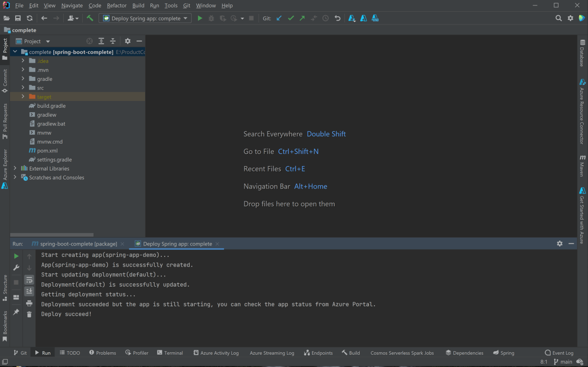Print console output using printer icon
588x367 pixels.
(29, 303)
